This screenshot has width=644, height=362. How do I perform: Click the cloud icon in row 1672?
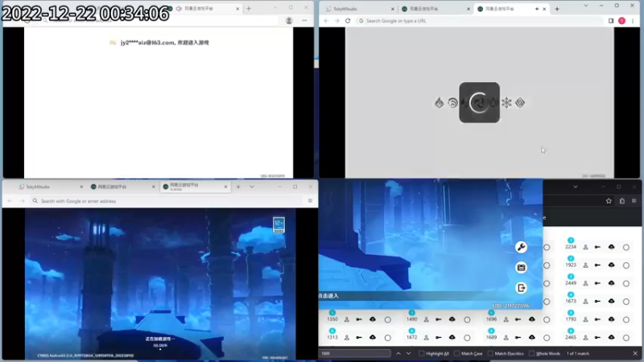pyautogui.click(x=452, y=337)
